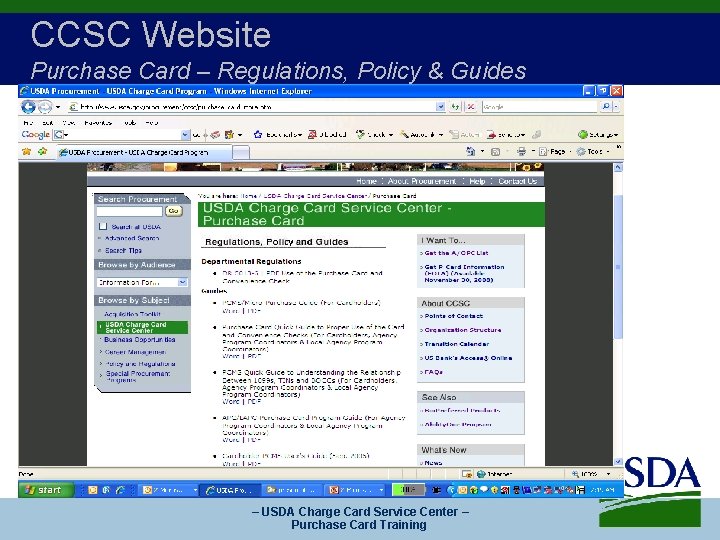
Task: Click Google toolbar Settings green icon
Action: [583, 135]
